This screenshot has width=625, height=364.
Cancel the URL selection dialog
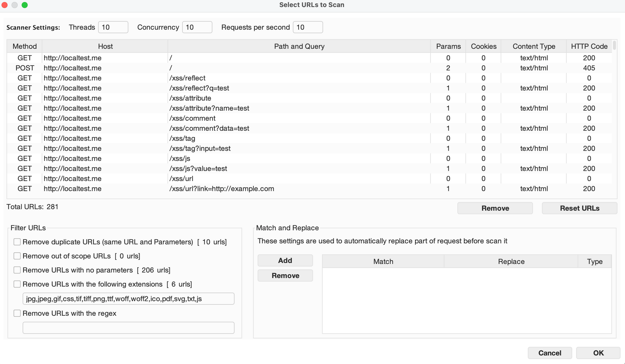pyautogui.click(x=549, y=353)
